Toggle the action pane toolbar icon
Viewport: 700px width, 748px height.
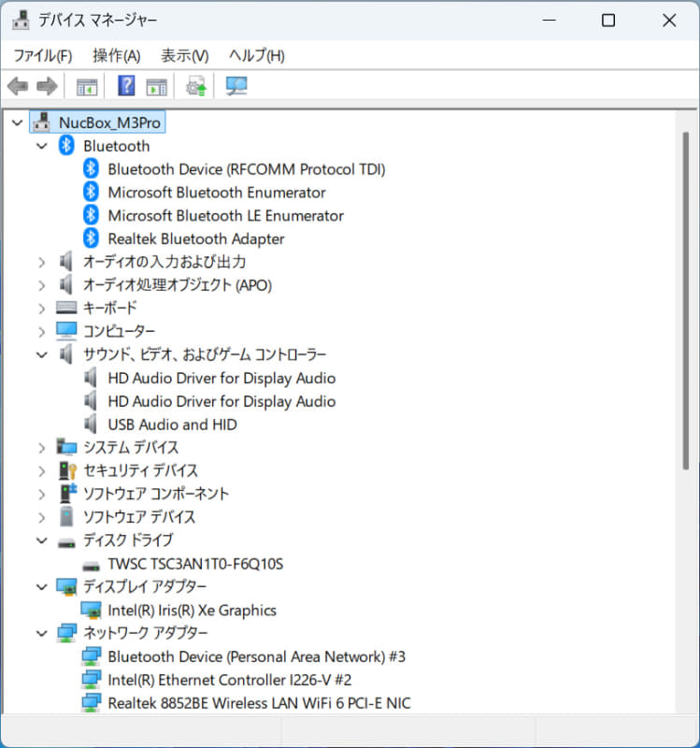click(156, 87)
